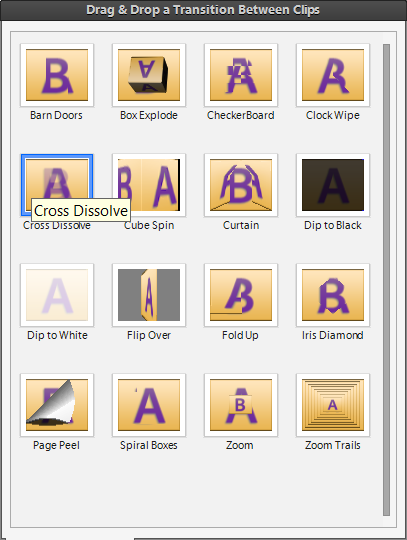
Task: Choose the Cube Spin transition icon
Action: pyautogui.click(x=149, y=185)
